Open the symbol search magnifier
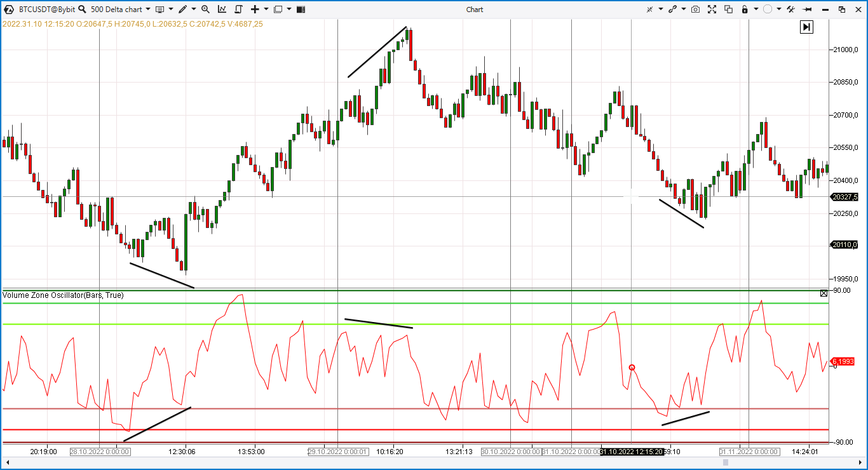868x470 pixels. pos(82,9)
